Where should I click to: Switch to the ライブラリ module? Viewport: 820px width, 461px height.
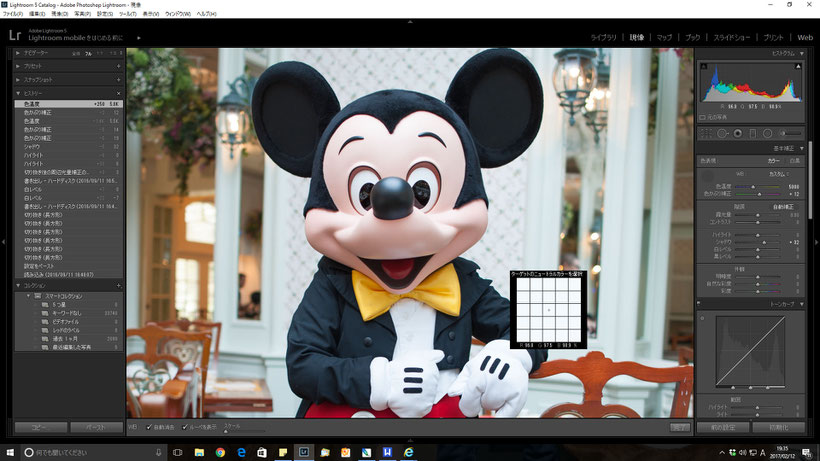click(x=603, y=38)
